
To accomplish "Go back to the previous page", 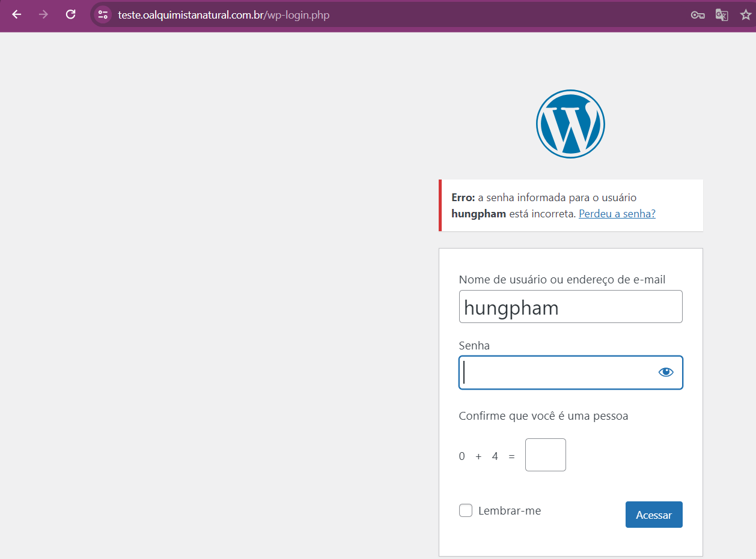I will click(x=16, y=15).
